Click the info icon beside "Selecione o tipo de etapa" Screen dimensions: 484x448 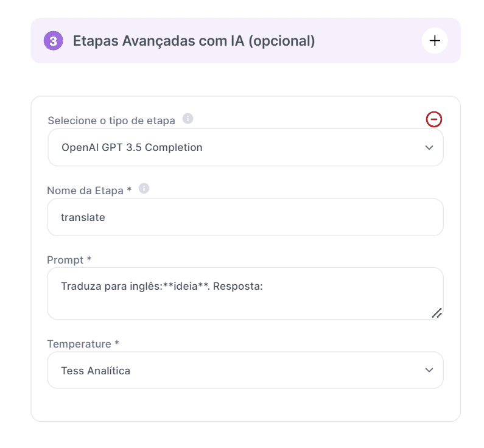[x=188, y=119]
